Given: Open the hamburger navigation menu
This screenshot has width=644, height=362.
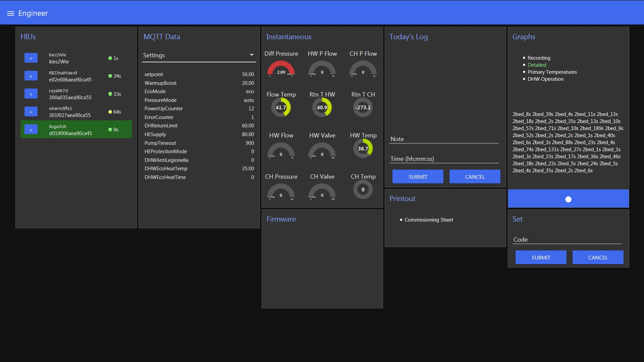Looking at the screenshot, I should click(10, 13).
